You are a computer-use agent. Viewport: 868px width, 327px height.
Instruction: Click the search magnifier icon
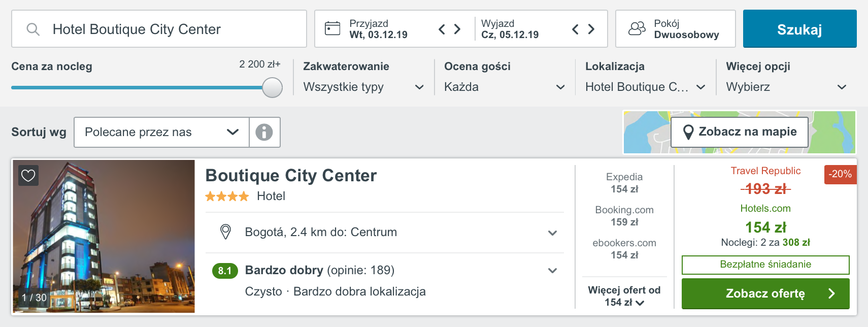point(33,29)
